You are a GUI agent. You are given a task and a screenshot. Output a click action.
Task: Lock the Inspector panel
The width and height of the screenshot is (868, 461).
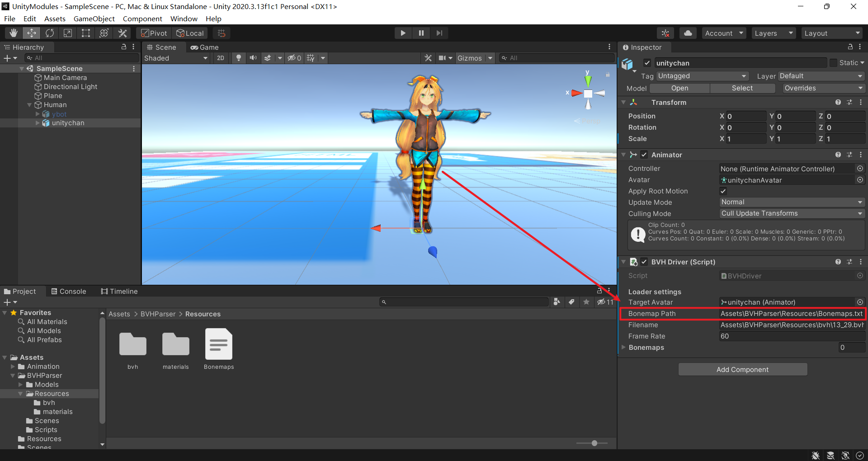(x=850, y=47)
